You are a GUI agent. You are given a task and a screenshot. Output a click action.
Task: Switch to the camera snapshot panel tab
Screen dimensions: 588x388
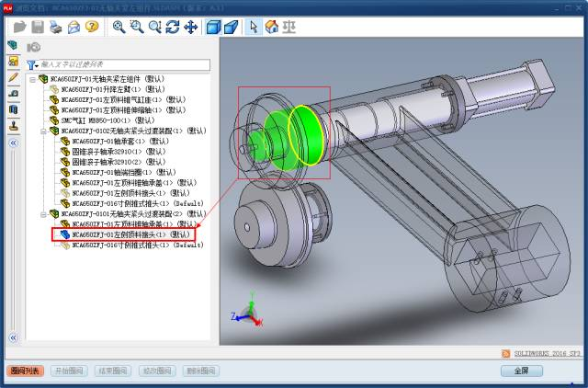35,46
